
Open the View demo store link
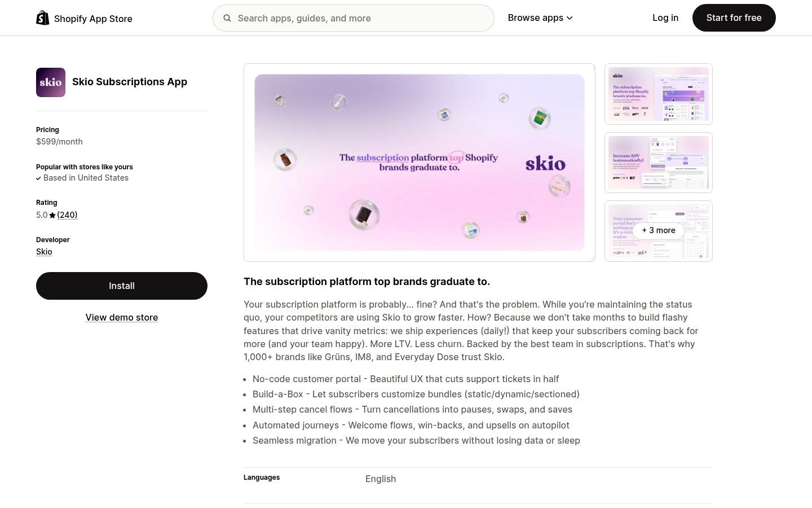(x=121, y=317)
